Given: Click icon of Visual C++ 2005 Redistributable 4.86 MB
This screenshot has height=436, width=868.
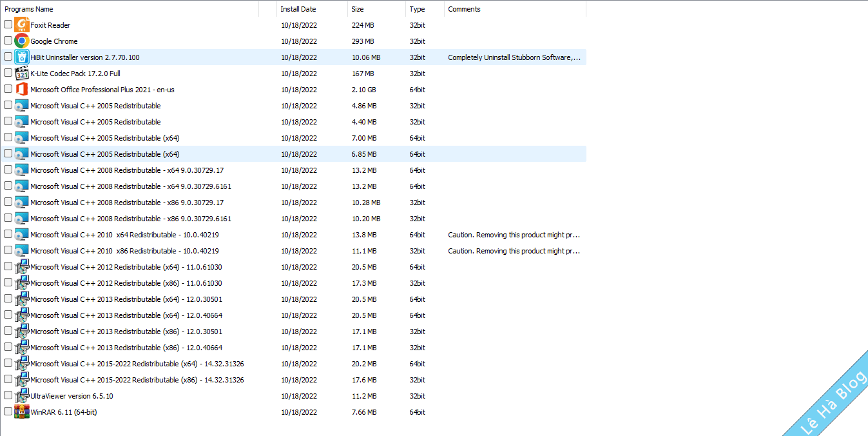Looking at the screenshot, I should click(21, 106).
